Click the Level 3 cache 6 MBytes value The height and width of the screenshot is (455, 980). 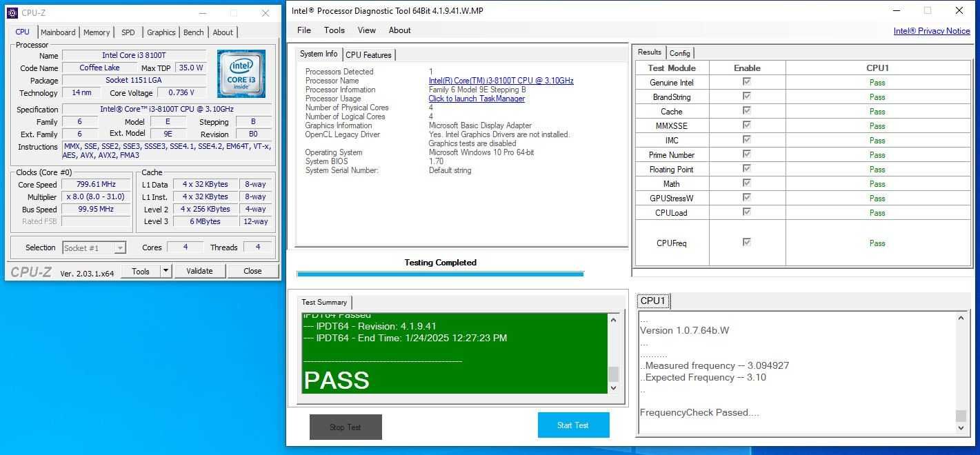206,221
